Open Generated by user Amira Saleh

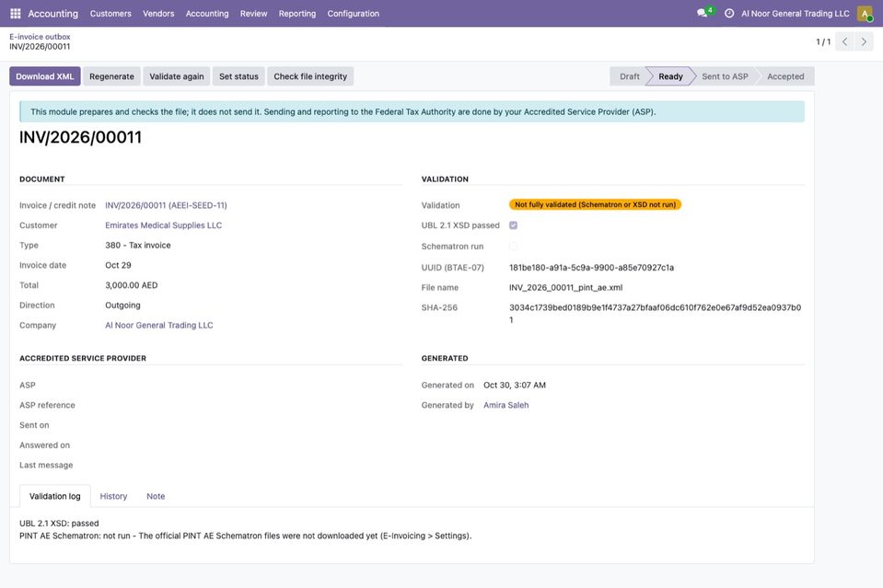(x=506, y=405)
